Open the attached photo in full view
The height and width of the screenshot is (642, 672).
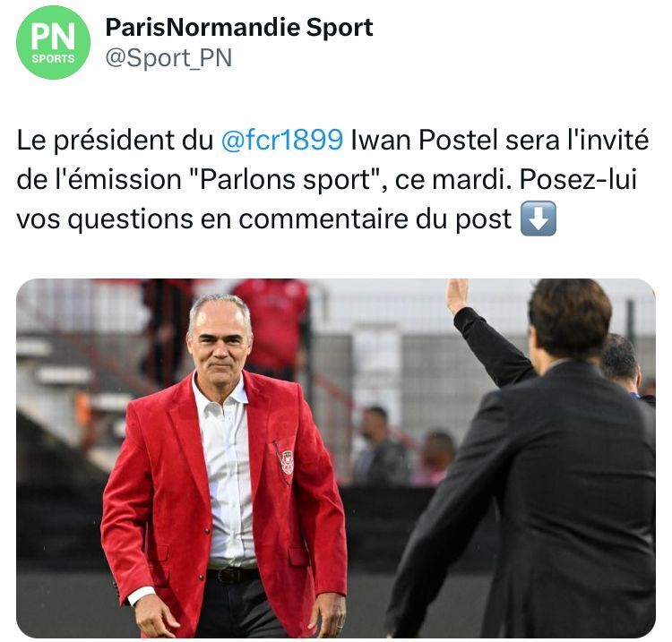336,458
